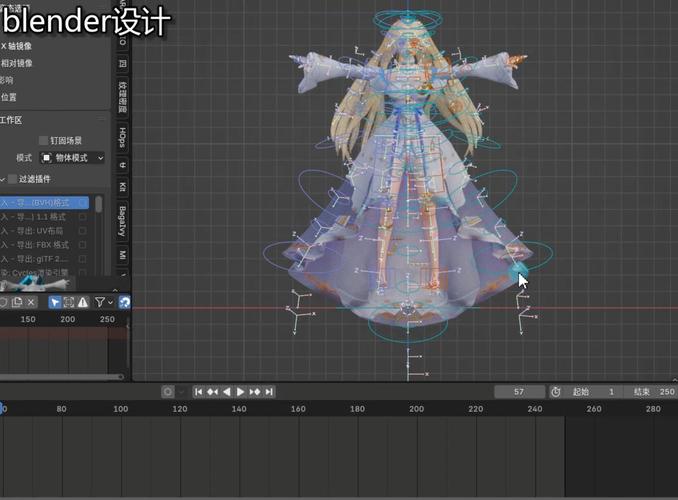Image resolution: width=678 pixels, height=500 pixels.
Task: Tick the checkbox on the (BVH)格式 row
Action: click(82, 202)
